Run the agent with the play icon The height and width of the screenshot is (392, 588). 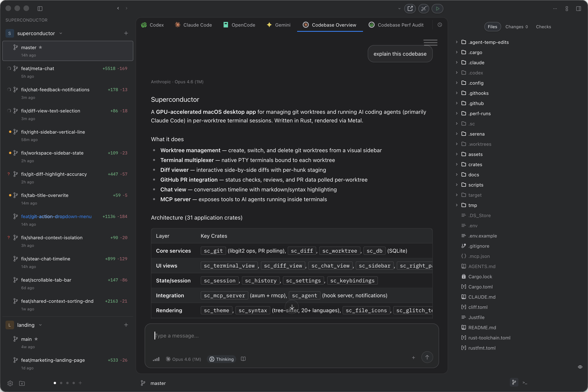(437, 8)
